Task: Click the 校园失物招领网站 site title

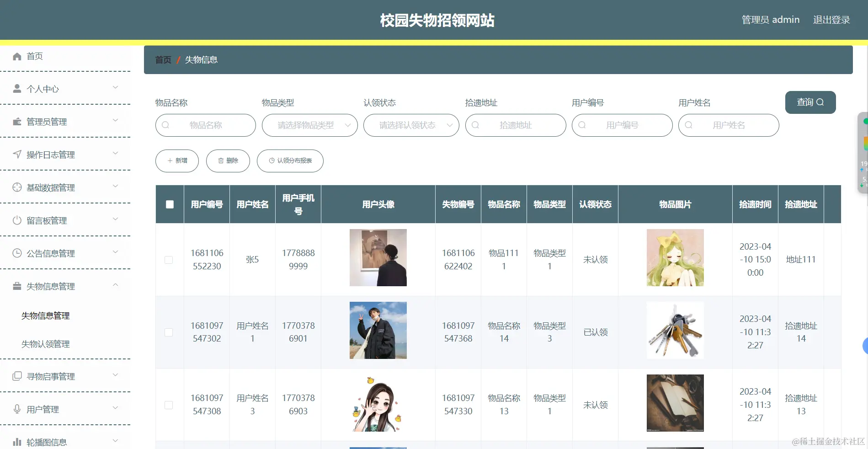Action: pos(437,20)
